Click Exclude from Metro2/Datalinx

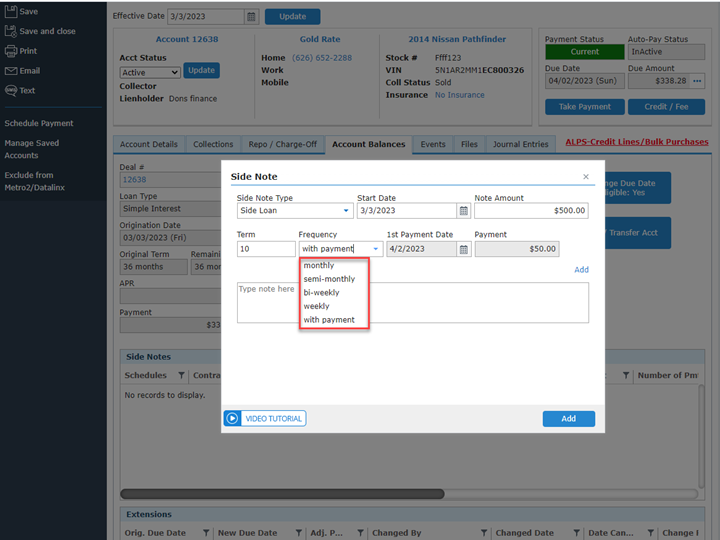[x=34, y=181]
